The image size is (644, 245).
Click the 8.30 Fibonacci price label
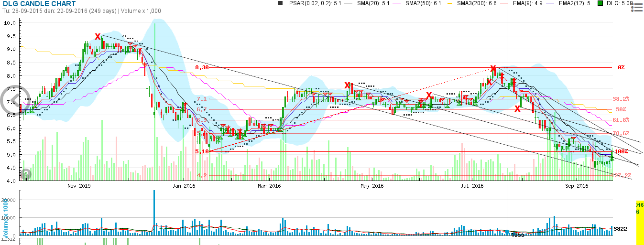coord(202,68)
